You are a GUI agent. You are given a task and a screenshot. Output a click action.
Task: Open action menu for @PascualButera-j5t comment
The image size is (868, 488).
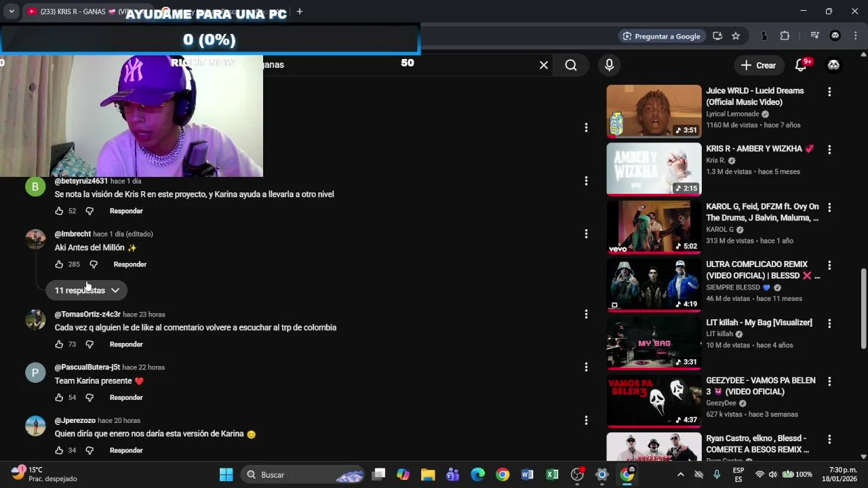coord(586,367)
